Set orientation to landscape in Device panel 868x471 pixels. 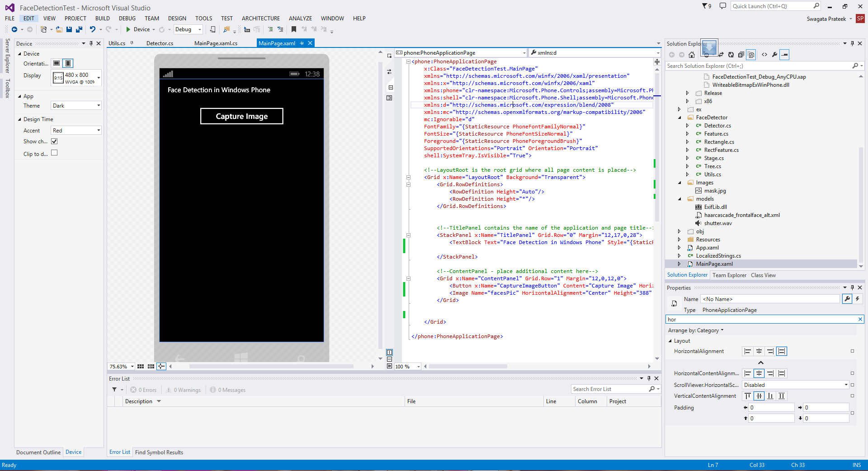click(57, 63)
